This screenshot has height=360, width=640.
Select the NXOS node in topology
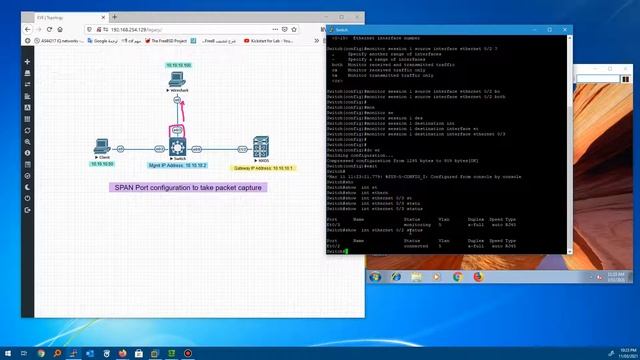click(x=261, y=147)
